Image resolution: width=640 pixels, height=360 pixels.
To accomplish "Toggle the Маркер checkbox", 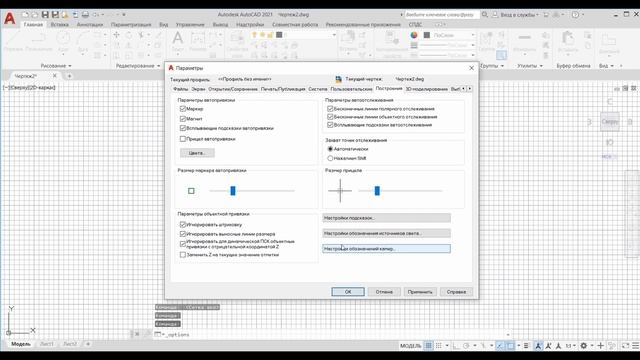I will pyautogui.click(x=183, y=109).
